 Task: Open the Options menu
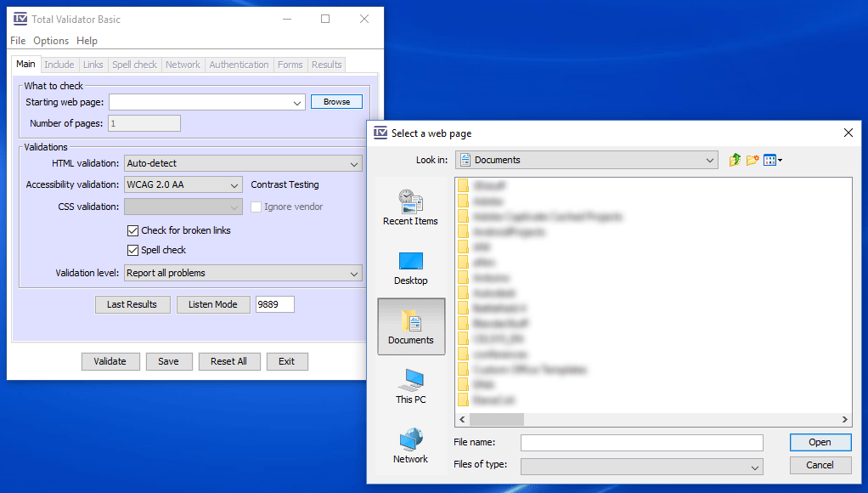pyautogui.click(x=51, y=41)
